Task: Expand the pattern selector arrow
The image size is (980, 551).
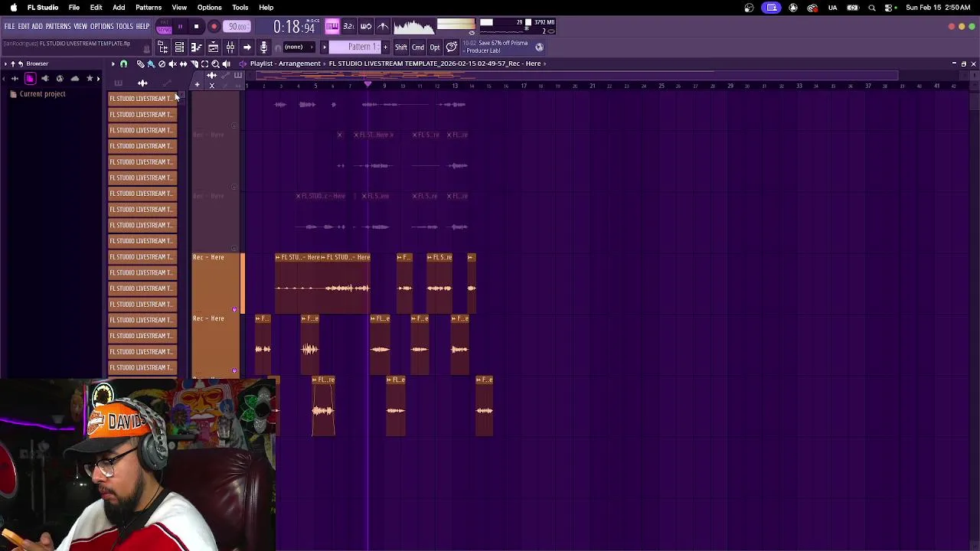Action: point(324,47)
